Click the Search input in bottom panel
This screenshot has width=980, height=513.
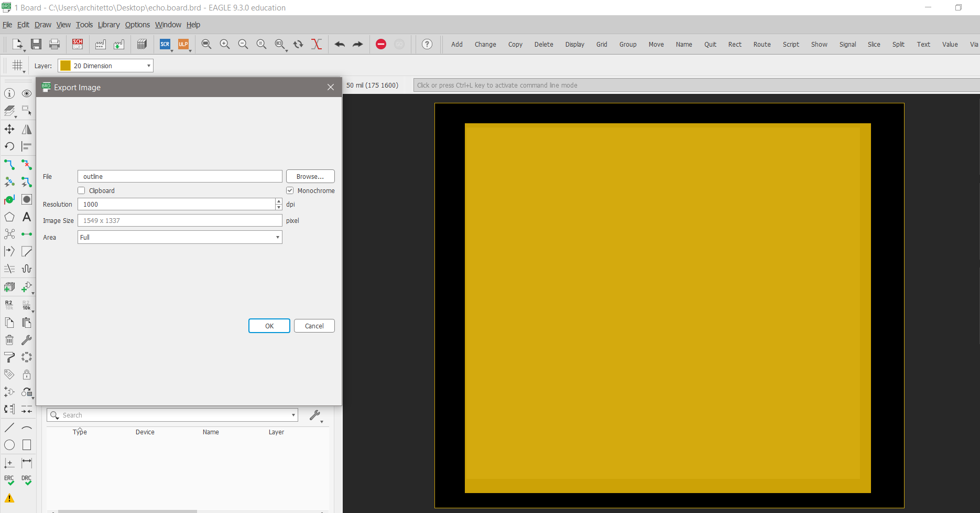(172, 415)
